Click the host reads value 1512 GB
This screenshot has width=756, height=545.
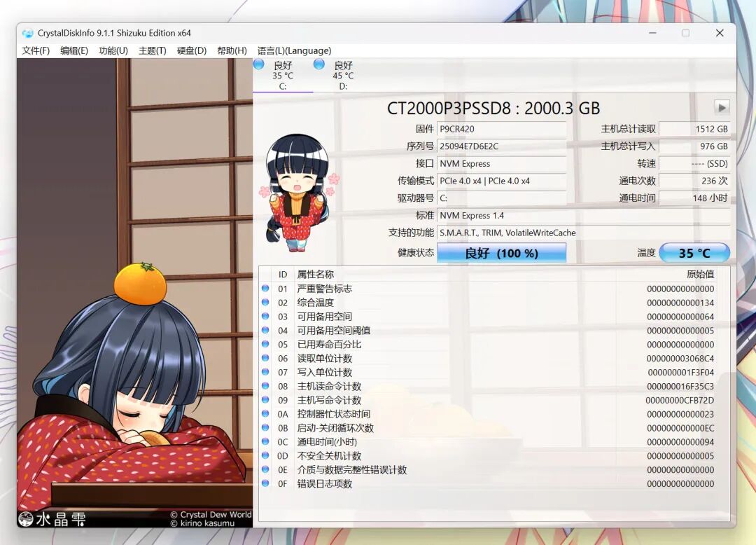pos(694,130)
